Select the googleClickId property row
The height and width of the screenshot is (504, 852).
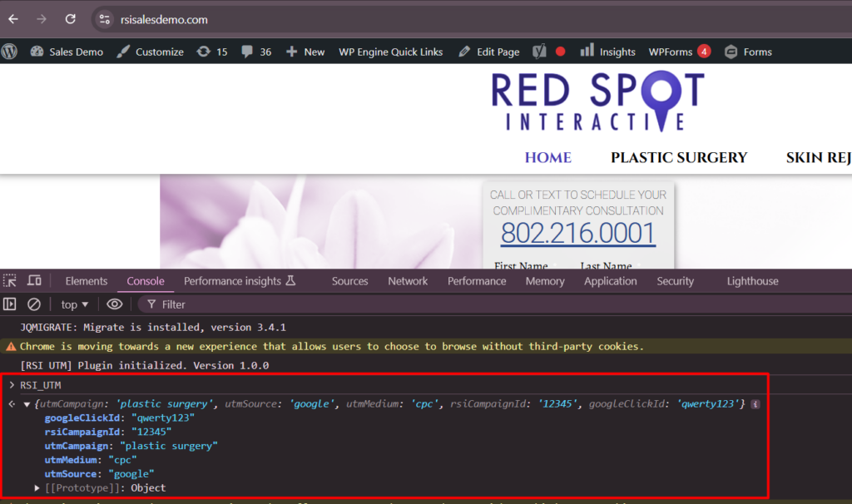coord(120,418)
